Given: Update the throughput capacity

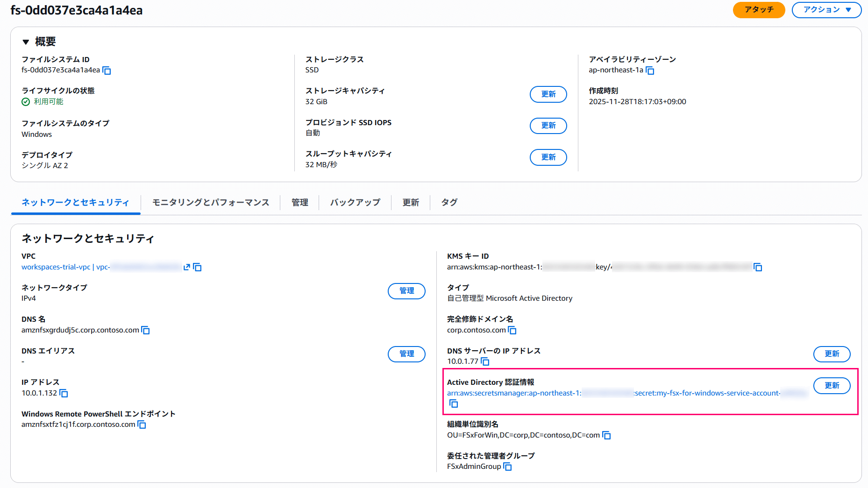Looking at the screenshot, I should click(x=548, y=157).
